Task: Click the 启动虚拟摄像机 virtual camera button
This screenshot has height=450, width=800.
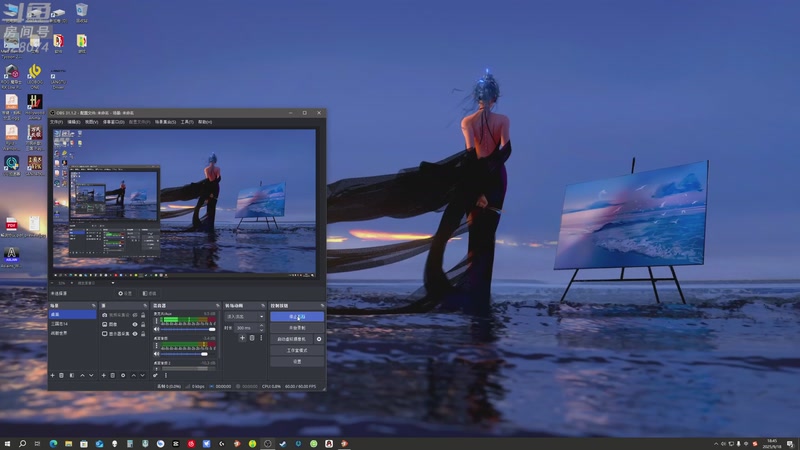Action: (x=291, y=339)
